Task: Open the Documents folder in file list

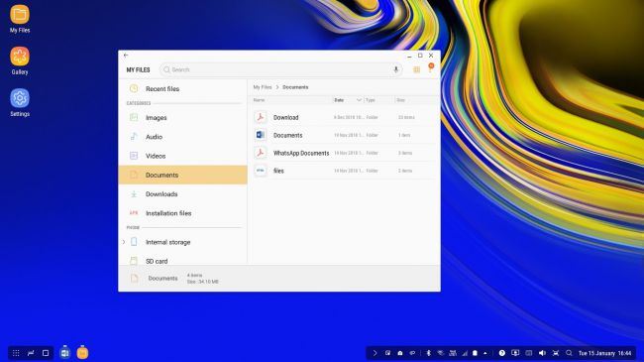Action: pos(344,135)
